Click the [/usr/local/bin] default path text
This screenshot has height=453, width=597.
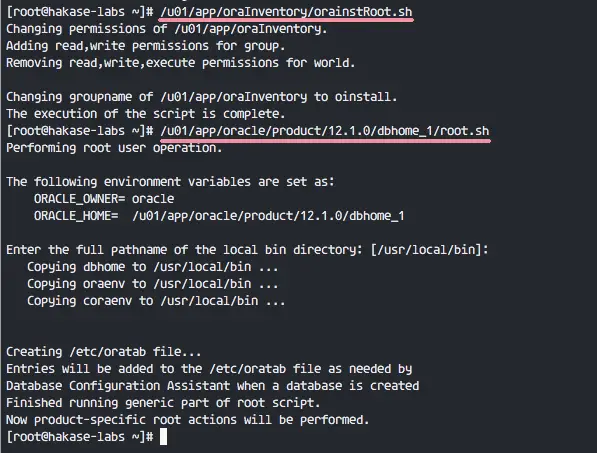point(426,250)
